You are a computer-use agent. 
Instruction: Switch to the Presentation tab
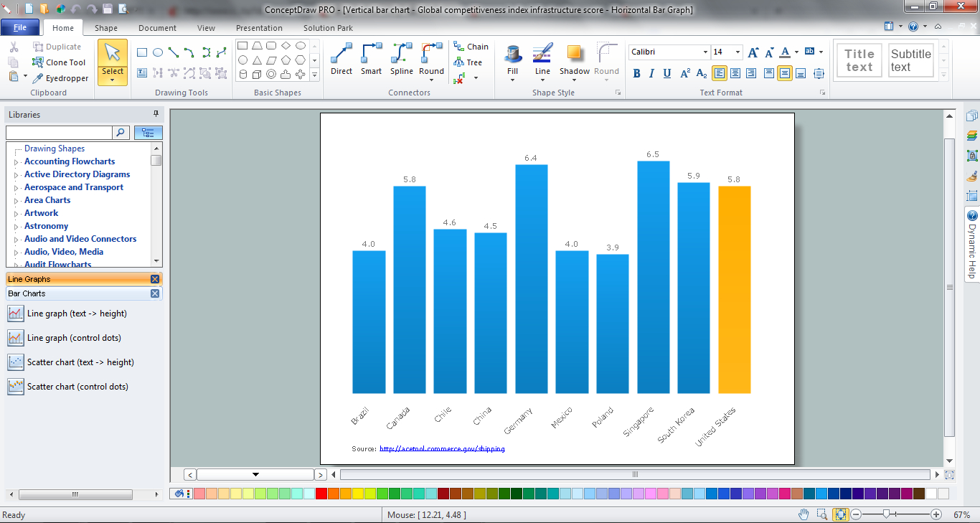(x=259, y=28)
